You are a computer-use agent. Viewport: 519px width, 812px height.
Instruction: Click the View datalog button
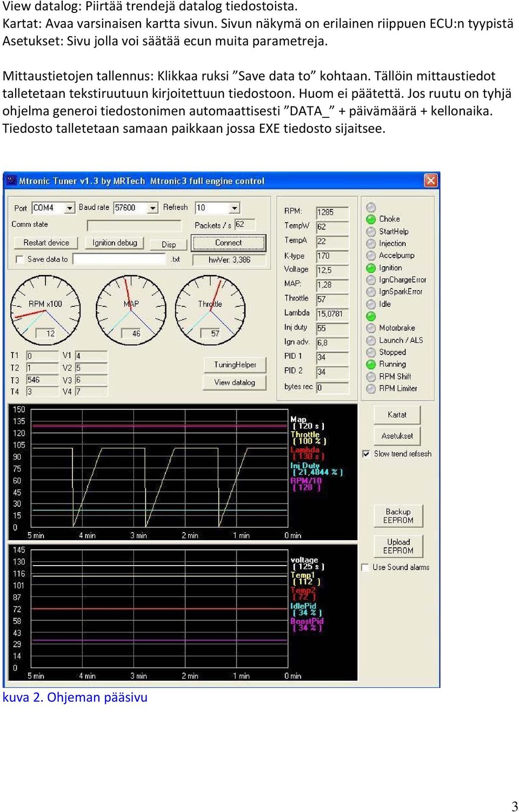point(235,382)
